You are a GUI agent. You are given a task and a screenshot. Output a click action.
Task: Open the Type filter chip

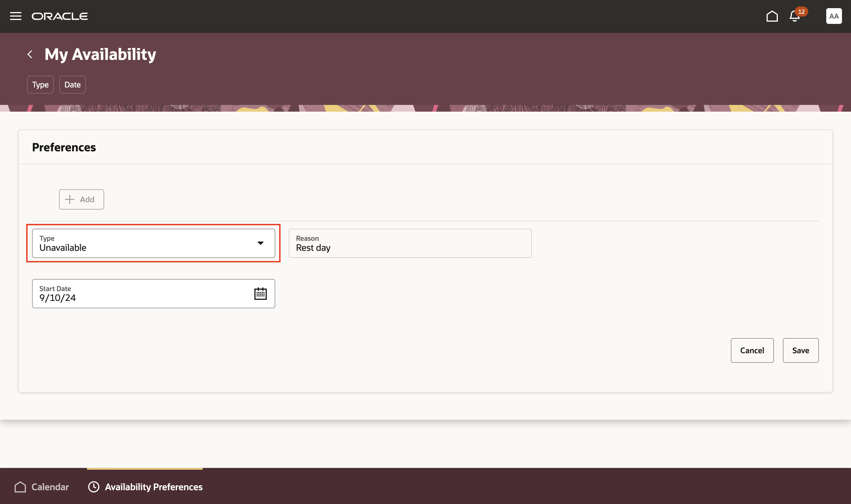(40, 85)
